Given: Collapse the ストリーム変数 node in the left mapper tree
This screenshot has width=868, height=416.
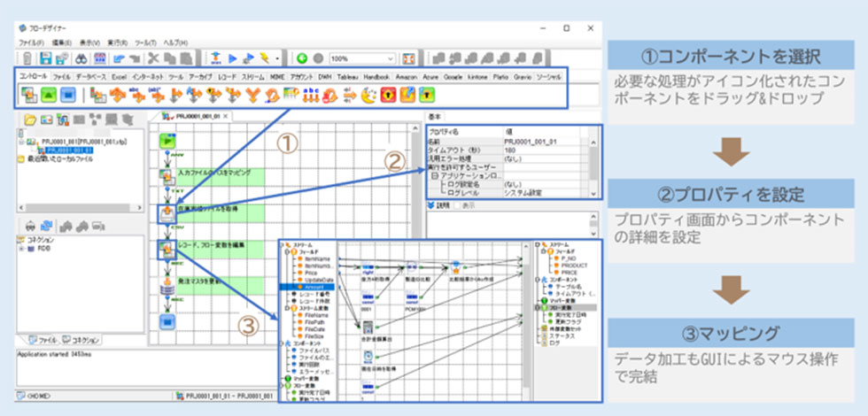Looking at the screenshot, I should pyautogui.click(x=288, y=308).
